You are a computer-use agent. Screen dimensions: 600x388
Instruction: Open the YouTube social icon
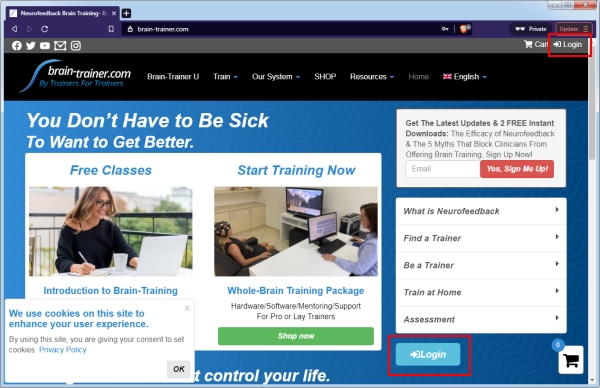[x=45, y=46]
